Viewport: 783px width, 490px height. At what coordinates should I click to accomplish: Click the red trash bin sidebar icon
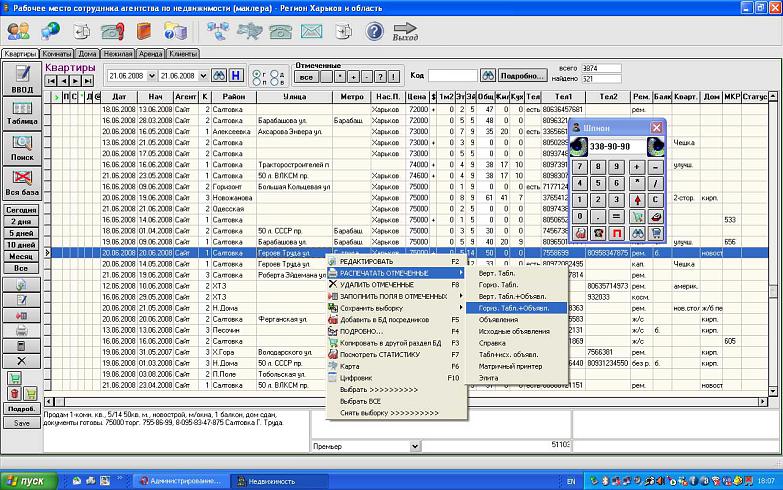coord(14,394)
